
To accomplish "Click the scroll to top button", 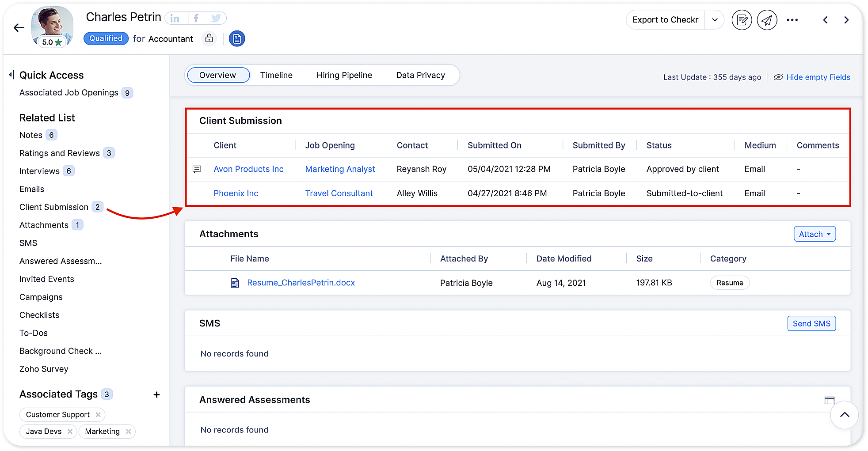I will pos(844,415).
